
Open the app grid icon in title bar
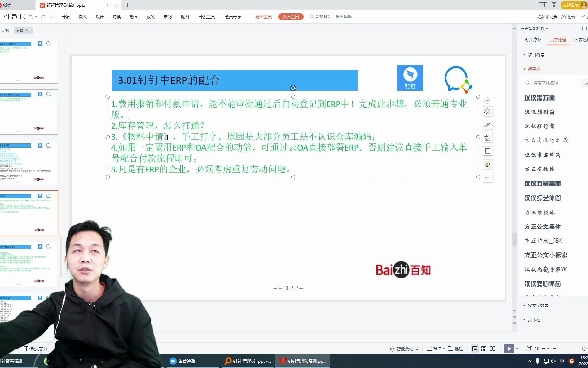coord(554,5)
